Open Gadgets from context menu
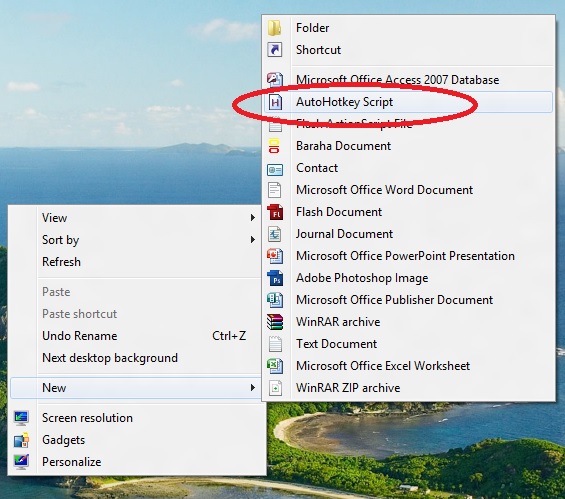This screenshot has height=499, width=565. (x=137, y=440)
